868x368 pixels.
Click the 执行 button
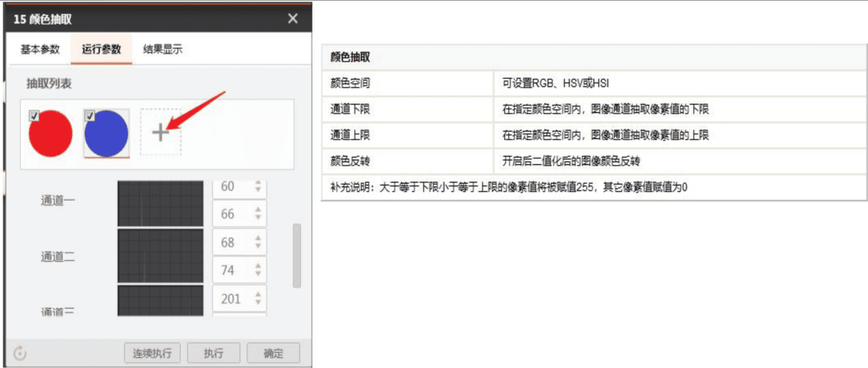[x=214, y=353]
